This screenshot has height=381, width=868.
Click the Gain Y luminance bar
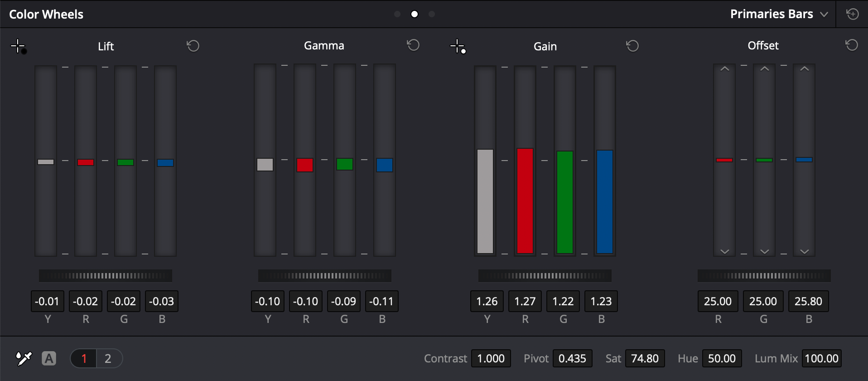click(485, 201)
